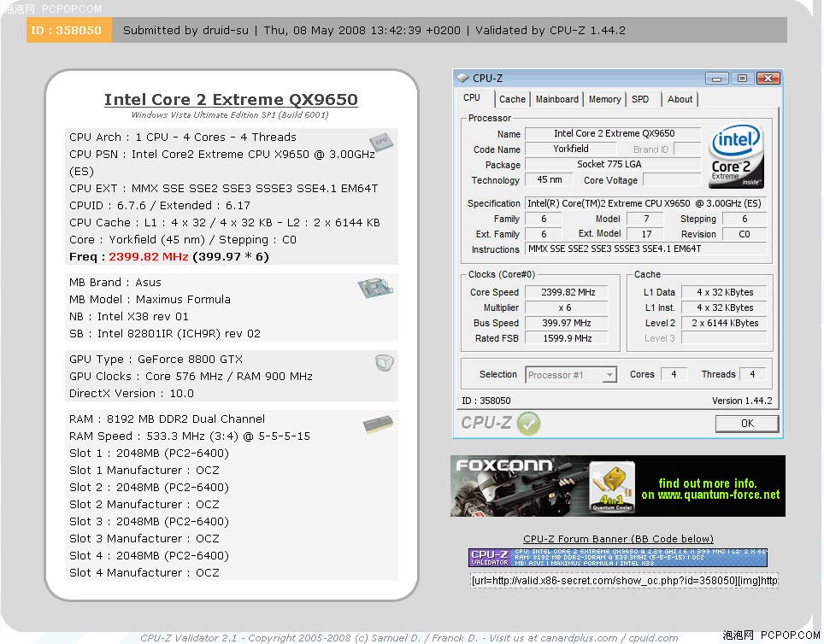Click the Code Name Yorkfield field
The height and width of the screenshot is (644, 824).
(x=570, y=149)
